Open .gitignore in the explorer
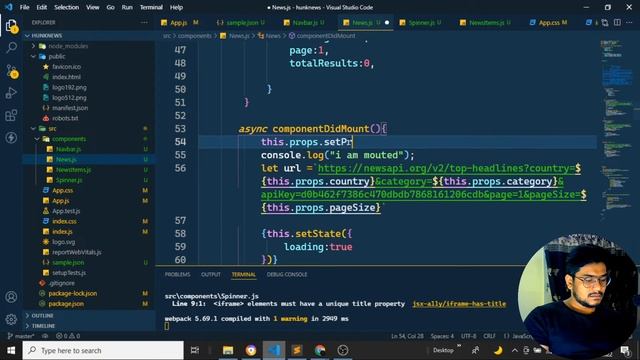The image size is (640, 360). (x=62, y=283)
